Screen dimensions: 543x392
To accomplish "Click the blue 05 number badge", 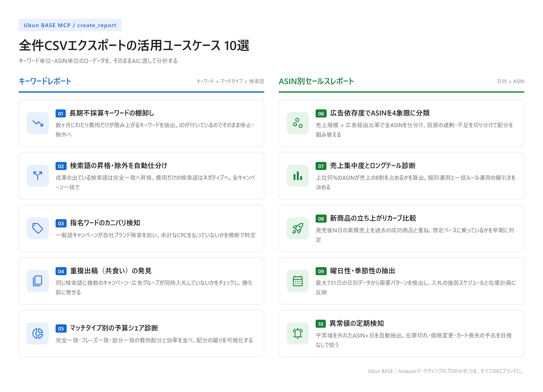I will coord(61,328).
